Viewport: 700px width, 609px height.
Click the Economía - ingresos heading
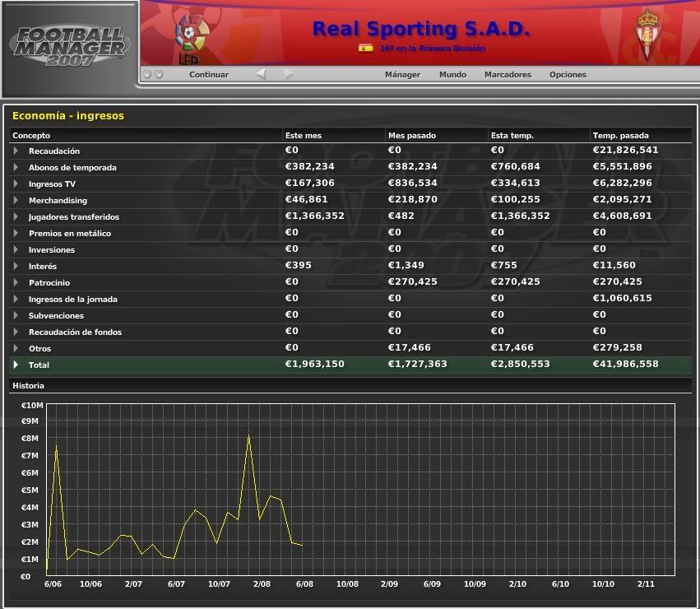point(68,116)
